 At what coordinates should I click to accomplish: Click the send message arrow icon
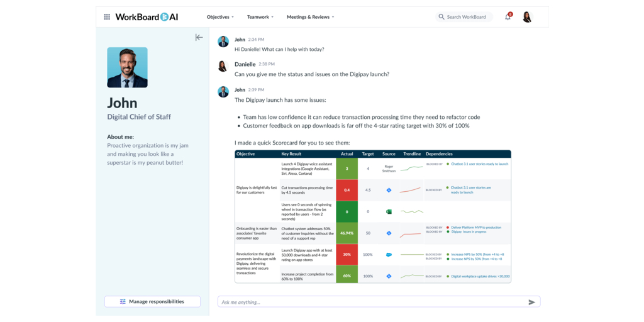pos(531,303)
